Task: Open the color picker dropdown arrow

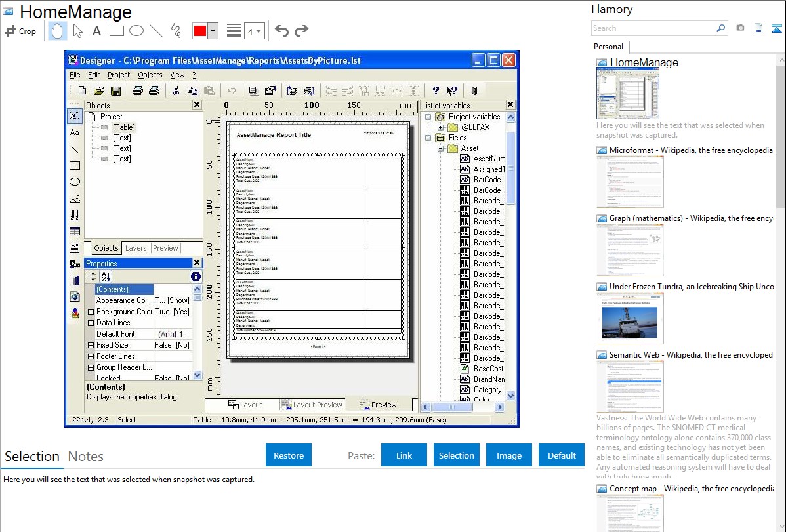Action: (x=213, y=31)
